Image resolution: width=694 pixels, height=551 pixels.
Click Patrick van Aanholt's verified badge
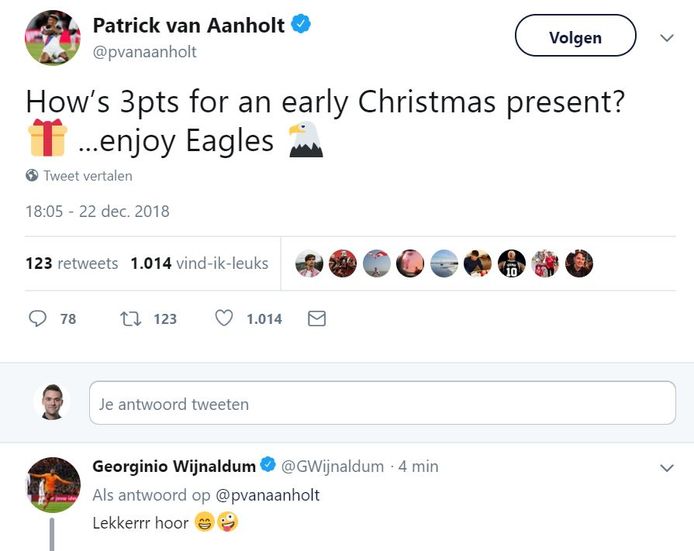point(301,23)
